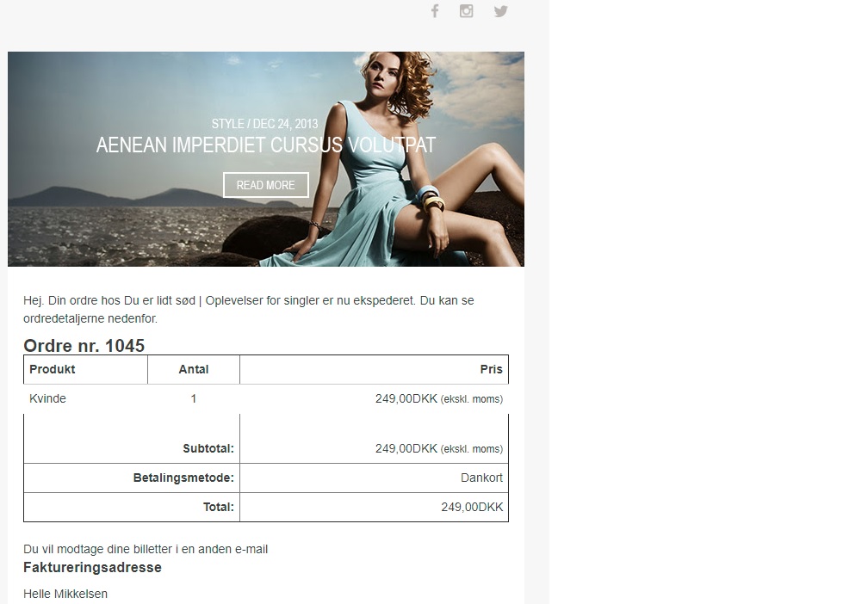Select the name Helle Mikkelsen

coord(65,594)
